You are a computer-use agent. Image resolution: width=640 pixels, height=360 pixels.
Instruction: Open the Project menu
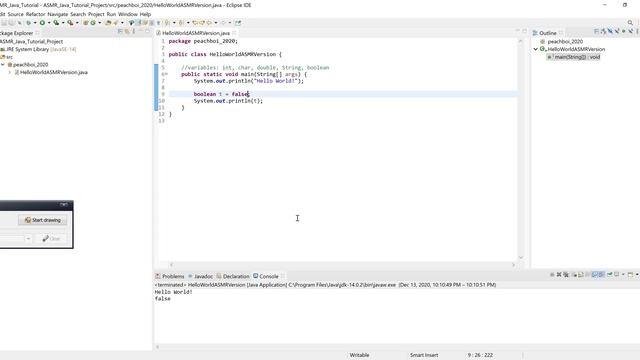(x=96, y=14)
